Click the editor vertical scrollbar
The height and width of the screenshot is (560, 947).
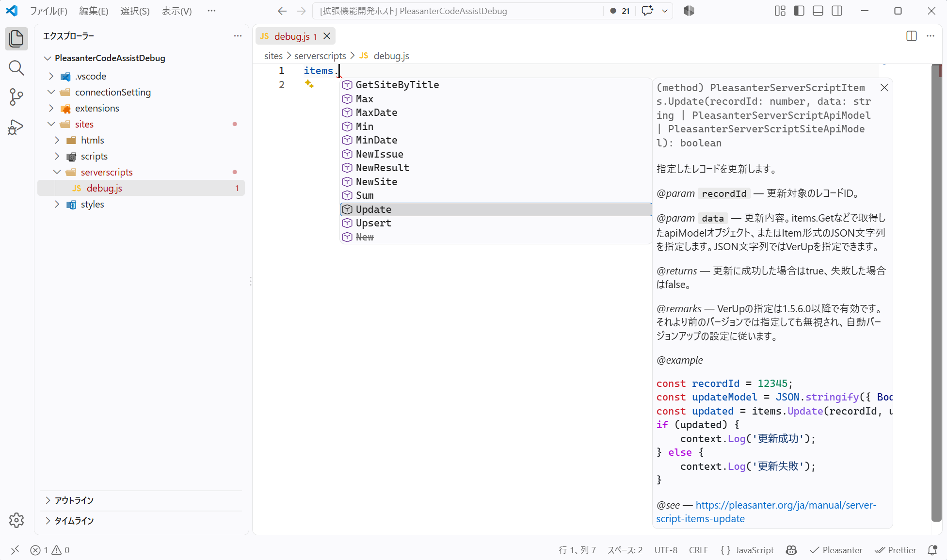[x=936, y=293]
